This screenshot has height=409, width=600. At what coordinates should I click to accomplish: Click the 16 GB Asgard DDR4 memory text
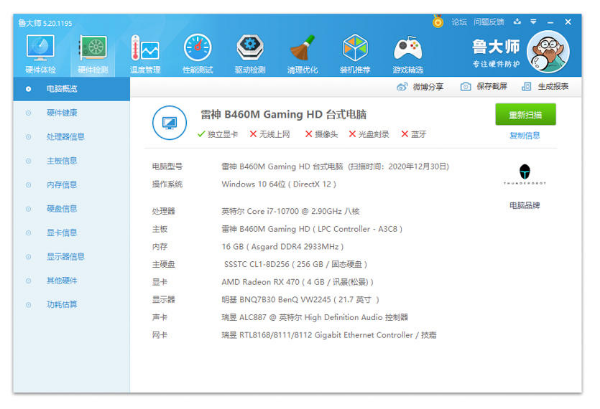click(283, 247)
